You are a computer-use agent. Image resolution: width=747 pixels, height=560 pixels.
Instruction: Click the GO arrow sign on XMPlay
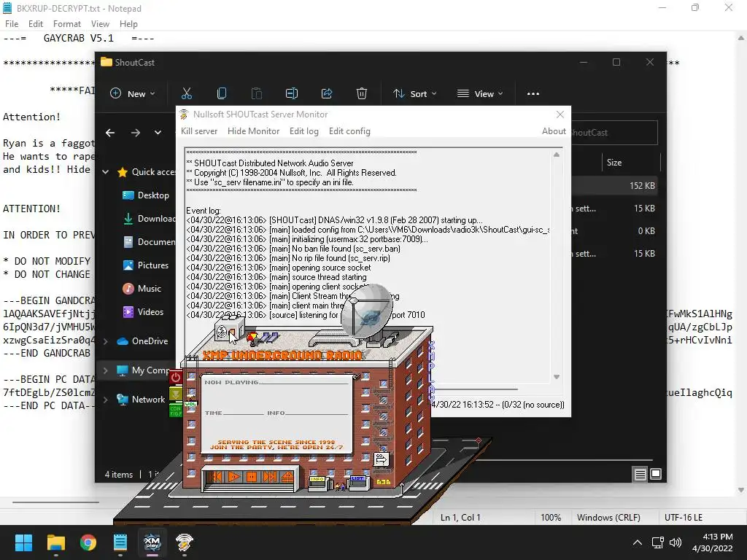click(x=381, y=459)
